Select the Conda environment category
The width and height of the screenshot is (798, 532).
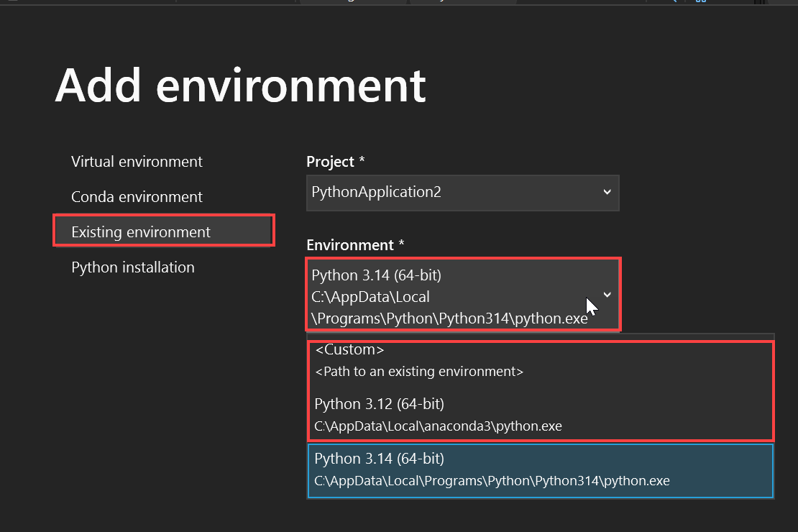point(137,196)
